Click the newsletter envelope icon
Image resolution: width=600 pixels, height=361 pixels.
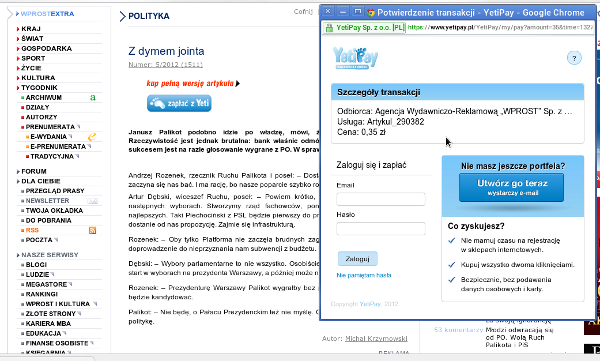point(92,201)
